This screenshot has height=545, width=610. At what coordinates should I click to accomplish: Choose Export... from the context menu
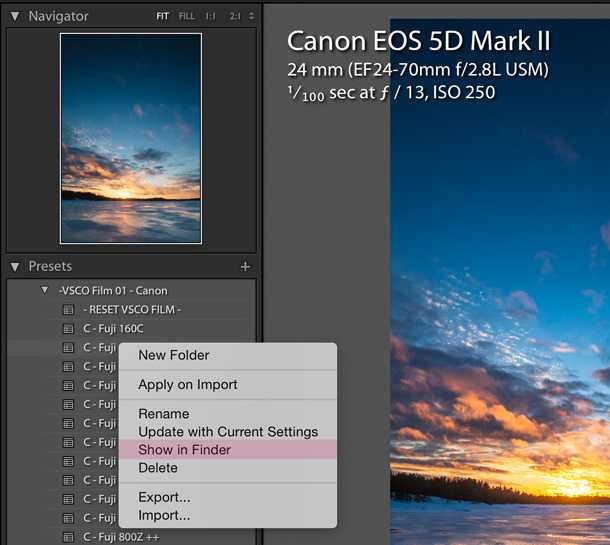coord(164,497)
